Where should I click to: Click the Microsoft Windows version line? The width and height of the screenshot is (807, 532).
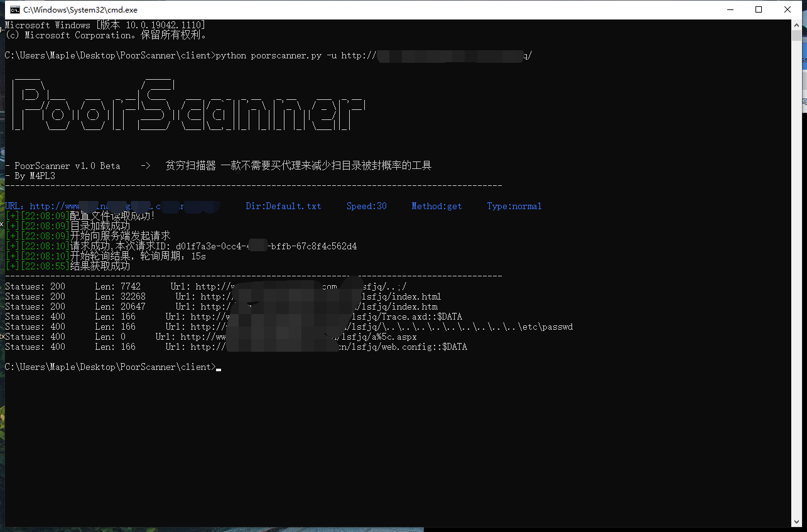click(105, 25)
